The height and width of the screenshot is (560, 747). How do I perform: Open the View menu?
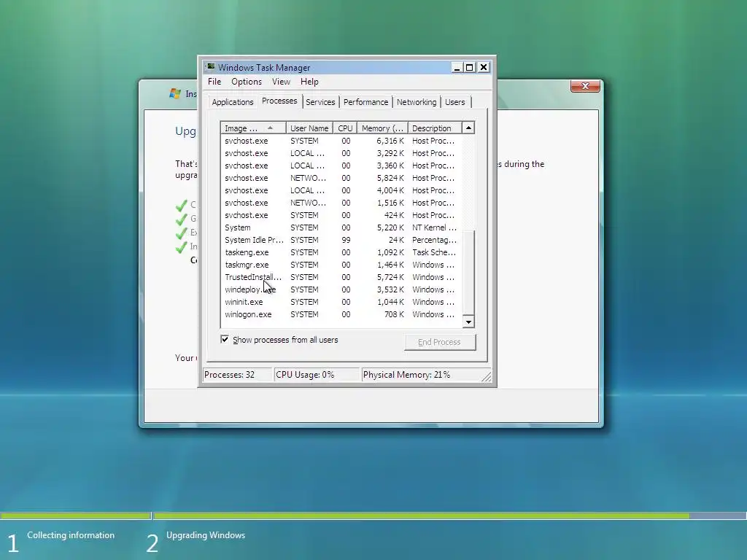pyautogui.click(x=281, y=82)
